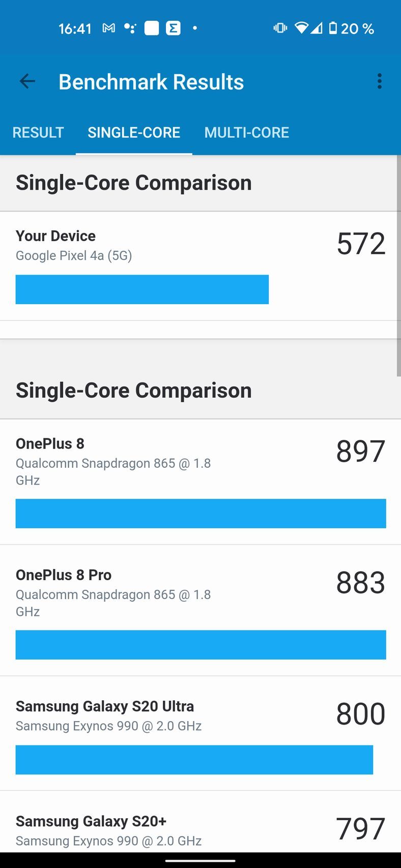
Task: Tap the Google Pixel 4a (5G) score bar
Action: click(142, 289)
